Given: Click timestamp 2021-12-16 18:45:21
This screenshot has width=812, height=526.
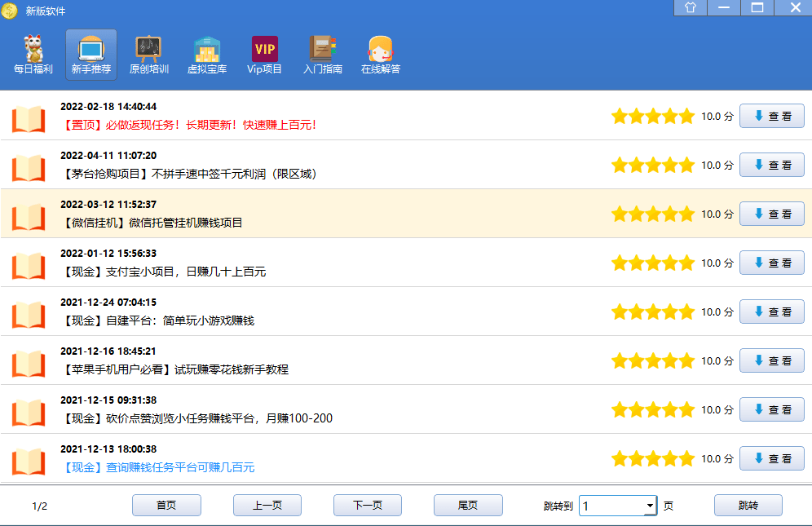Looking at the screenshot, I should [108, 351].
